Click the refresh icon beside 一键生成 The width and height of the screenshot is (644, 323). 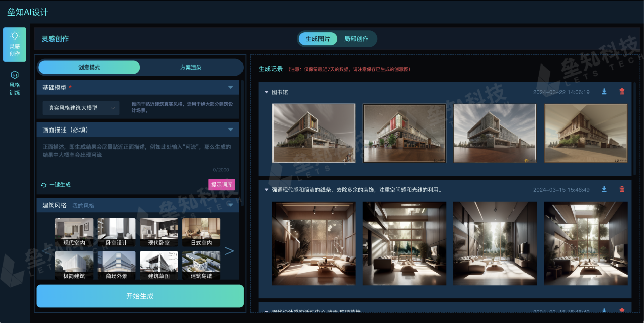(x=44, y=185)
